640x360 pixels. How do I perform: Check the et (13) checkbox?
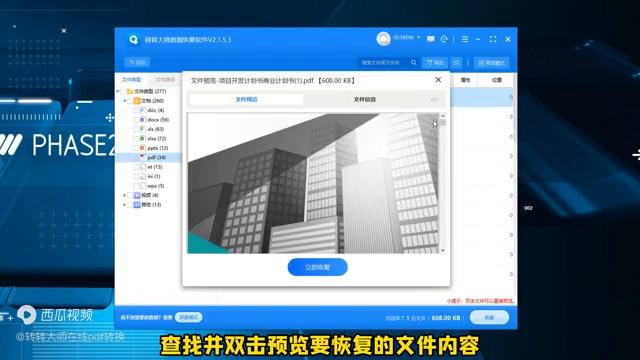click(x=136, y=167)
